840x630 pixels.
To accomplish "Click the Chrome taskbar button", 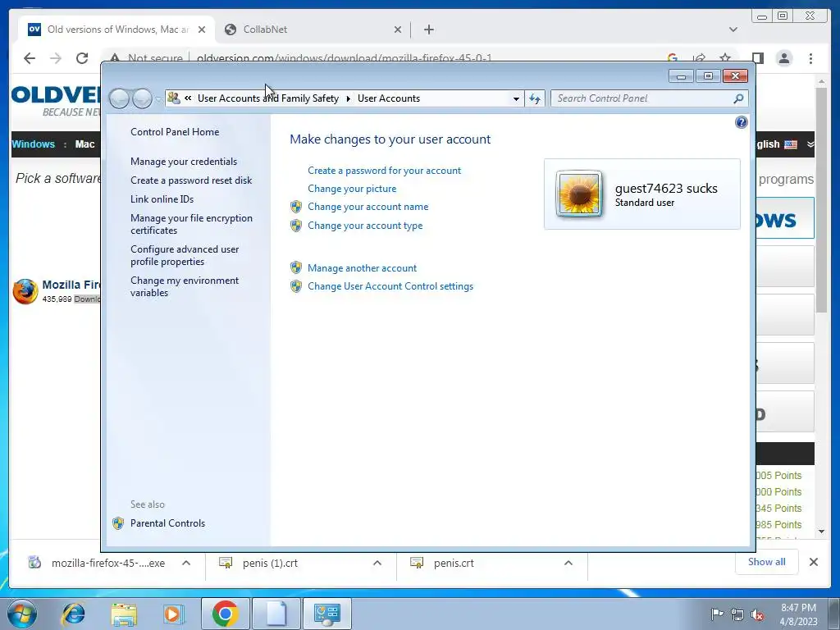I will click(x=225, y=614).
